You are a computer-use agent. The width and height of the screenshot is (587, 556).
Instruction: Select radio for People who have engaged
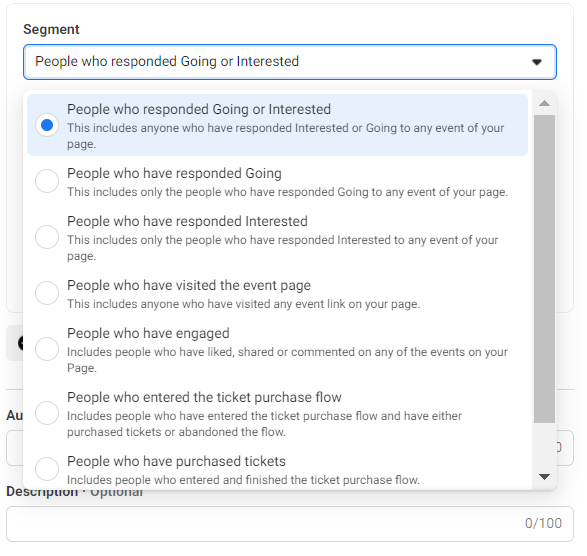[47, 349]
